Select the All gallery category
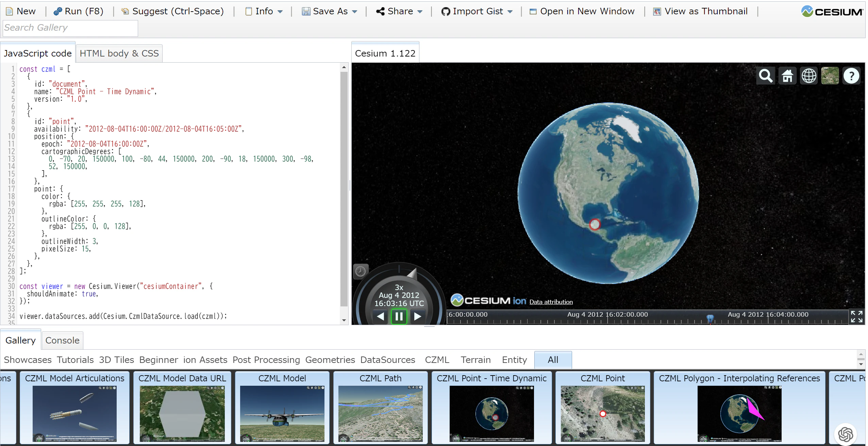The height and width of the screenshot is (446, 868). point(553,360)
